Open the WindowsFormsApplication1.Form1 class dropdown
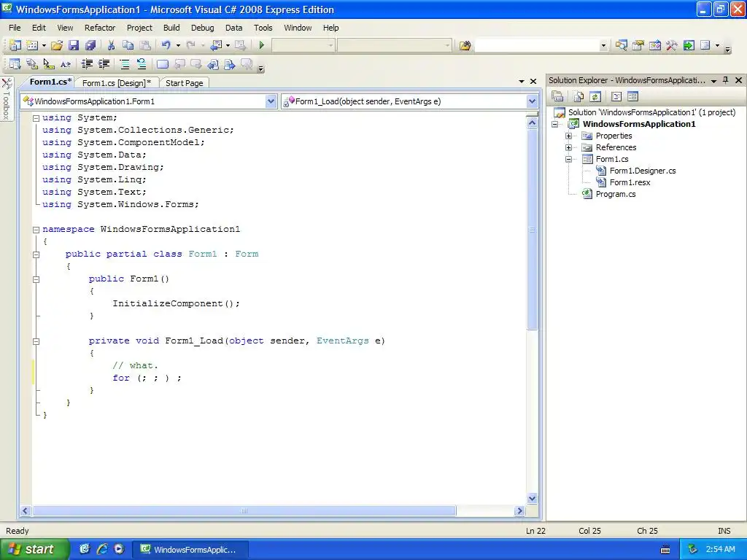The height and width of the screenshot is (560, 747). pyautogui.click(x=271, y=101)
